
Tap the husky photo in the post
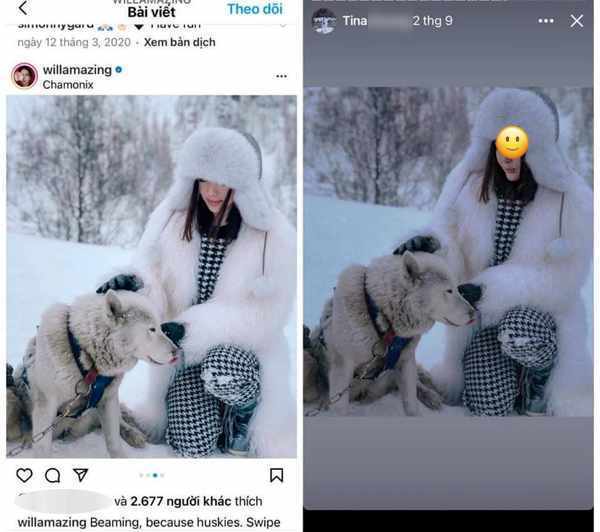point(152,276)
